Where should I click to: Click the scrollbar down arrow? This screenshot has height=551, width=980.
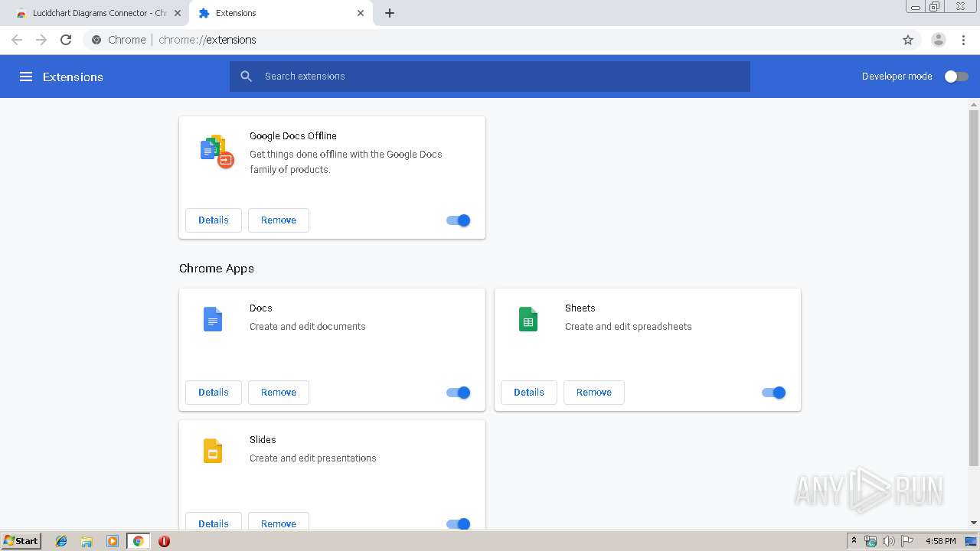click(x=974, y=523)
